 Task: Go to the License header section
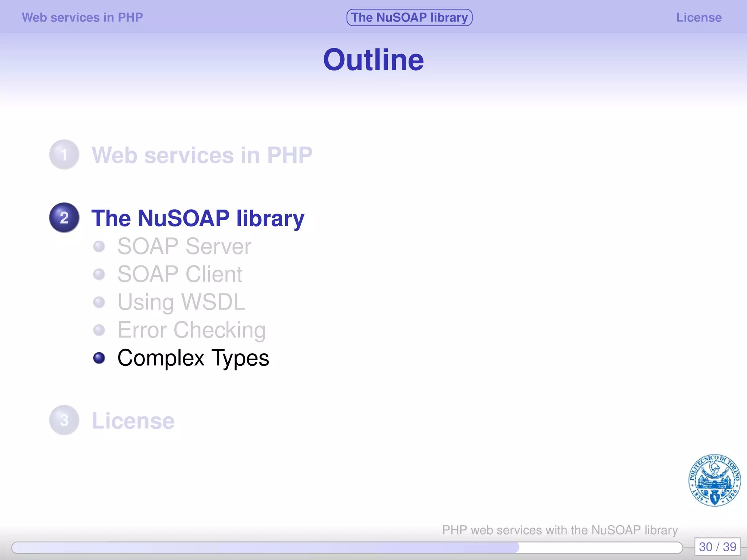click(698, 17)
